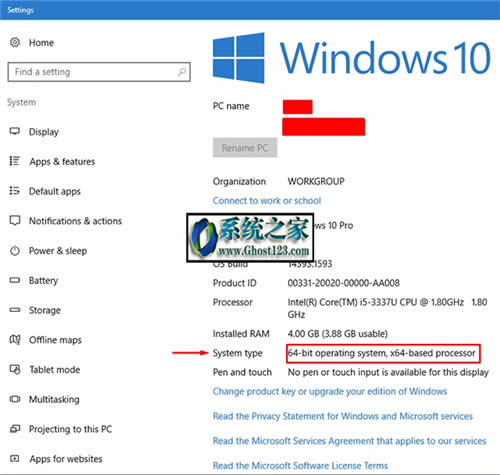The width and height of the screenshot is (500, 475).
Task: Click the Home gear icon
Action: click(15, 42)
